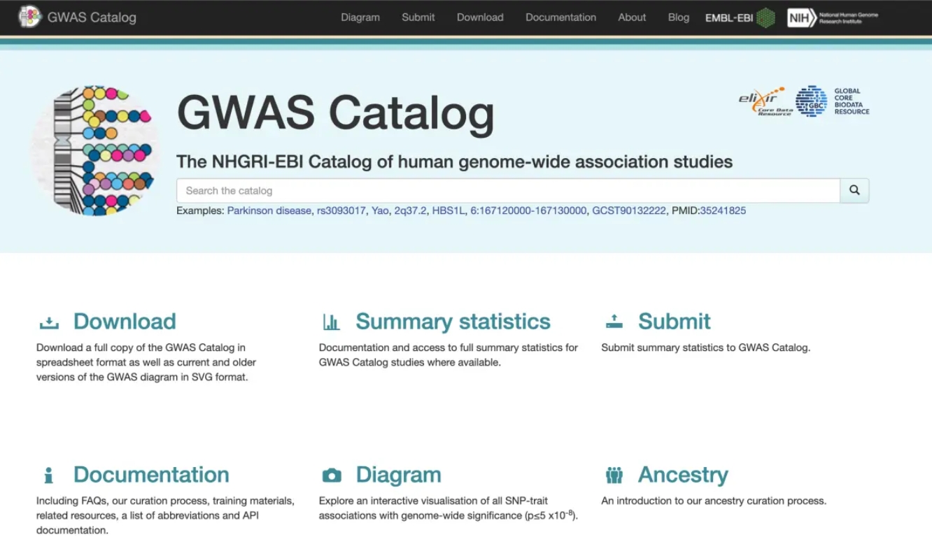Open the Diagram section heading
This screenshot has width=932, height=560.
[398, 475]
